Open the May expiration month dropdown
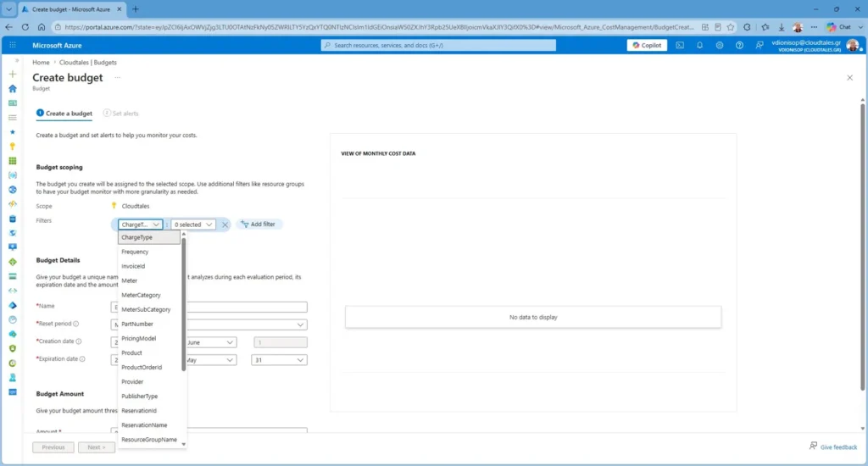 [x=211, y=360]
